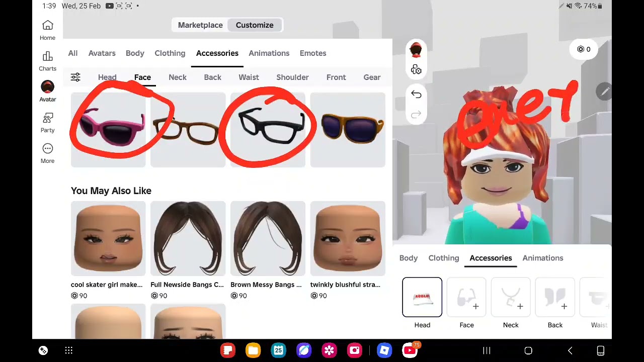Select the Head accessory subtab
This screenshot has width=644, height=362.
click(107, 77)
